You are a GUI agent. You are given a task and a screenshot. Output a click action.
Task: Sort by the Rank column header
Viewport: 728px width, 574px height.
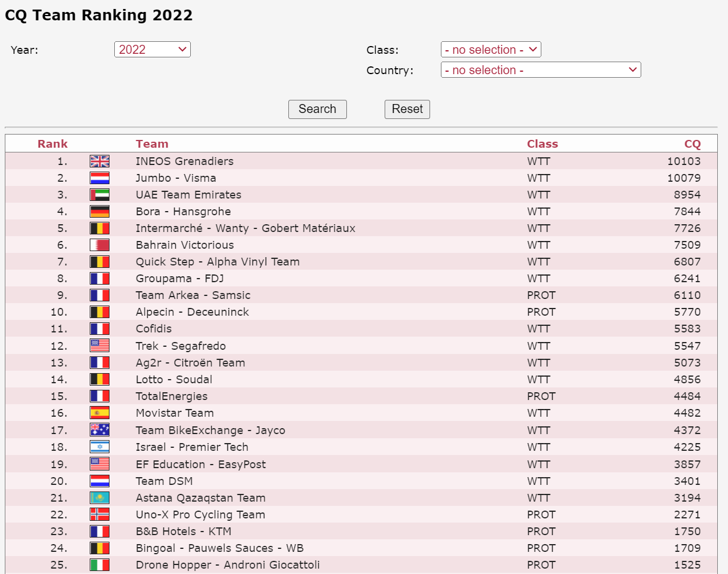pos(53,143)
